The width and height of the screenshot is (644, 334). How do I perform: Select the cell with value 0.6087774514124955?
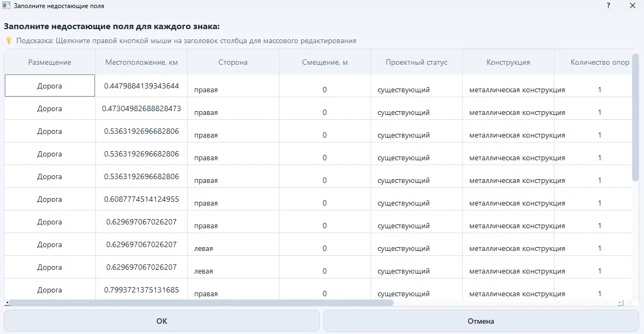click(141, 199)
